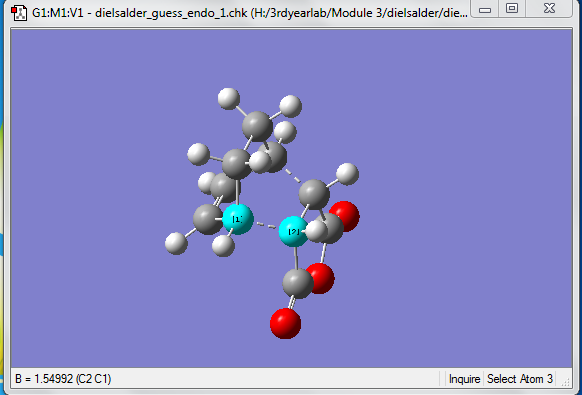Select the cyan highlighted atom labeled 2
The image size is (582, 395).
(293, 232)
